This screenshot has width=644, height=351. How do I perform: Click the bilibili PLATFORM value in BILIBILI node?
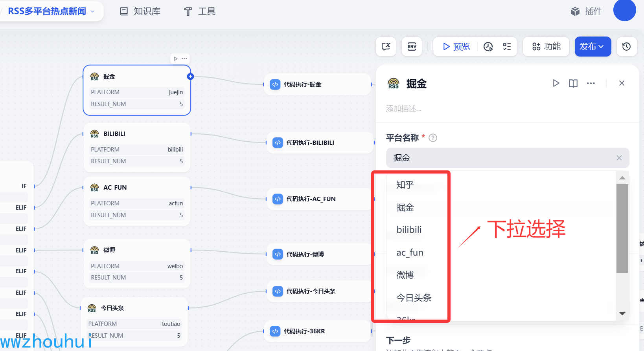point(175,150)
